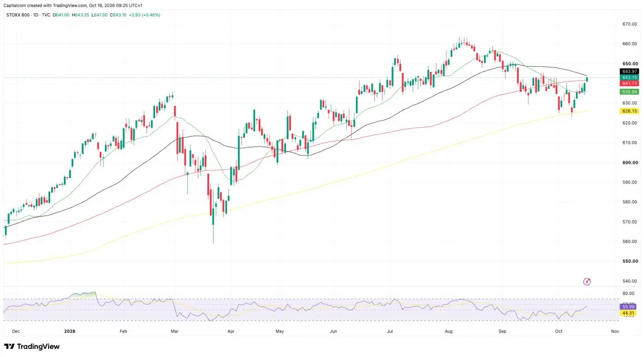Viewport: 644px width, 357px height.
Task: Open the TradingView logo link
Action: 32,346
